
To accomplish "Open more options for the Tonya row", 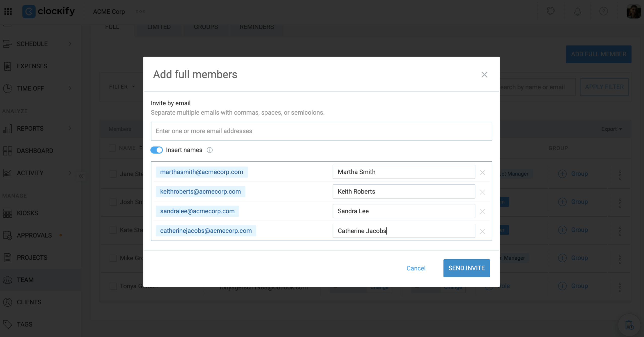I will pos(620,287).
